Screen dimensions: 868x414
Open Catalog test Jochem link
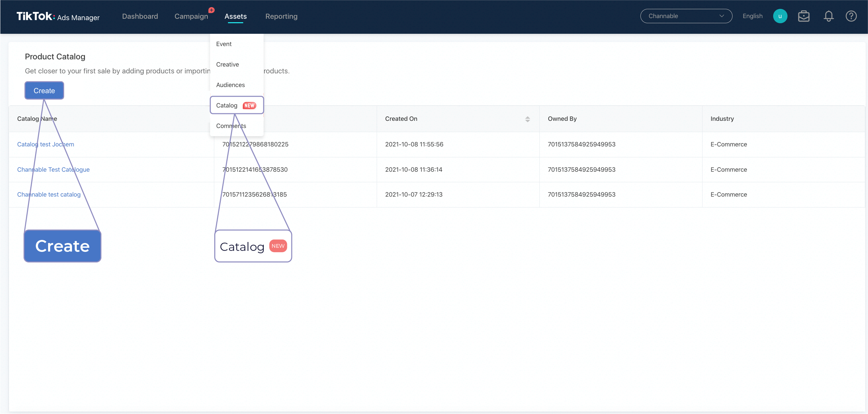coord(45,144)
